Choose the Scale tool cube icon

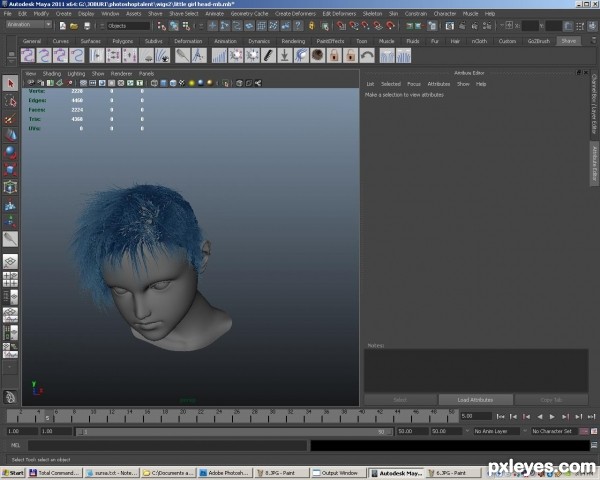click(x=10, y=170)
